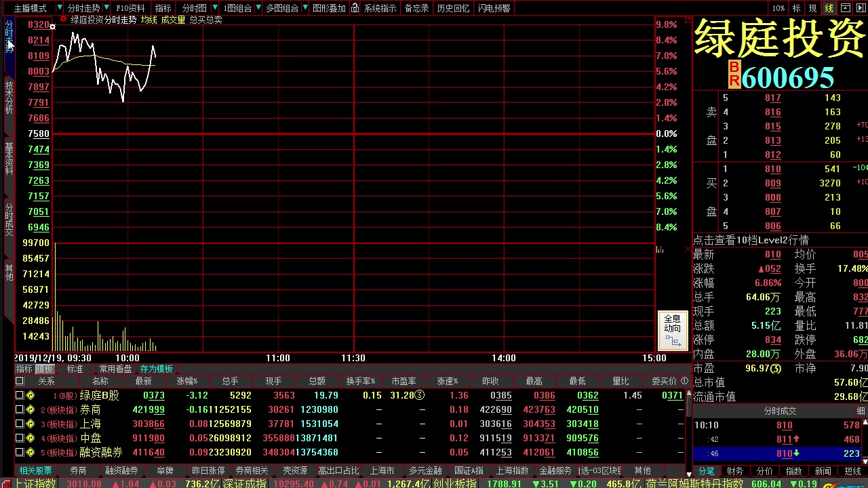Click the clock icon beside 委买价 column header
Screen dimensions: 868x488
[684, 381]
